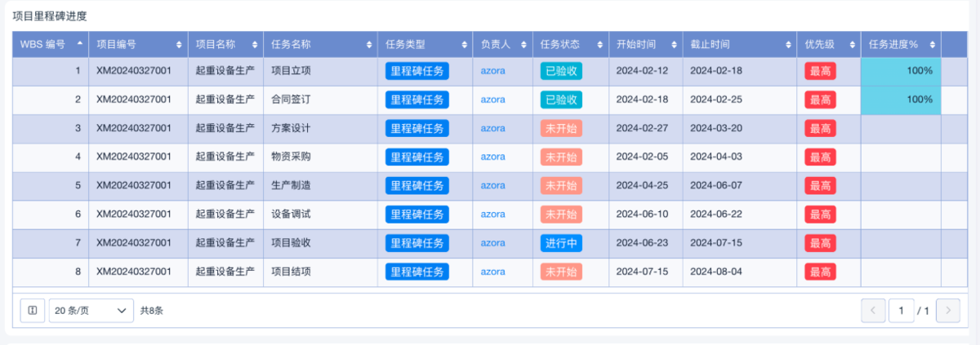Image resolution: width=980 pixels, height=345 pixels.
Task: Open azora link in 项目立项 row
Action: click(x=492, y=71)
